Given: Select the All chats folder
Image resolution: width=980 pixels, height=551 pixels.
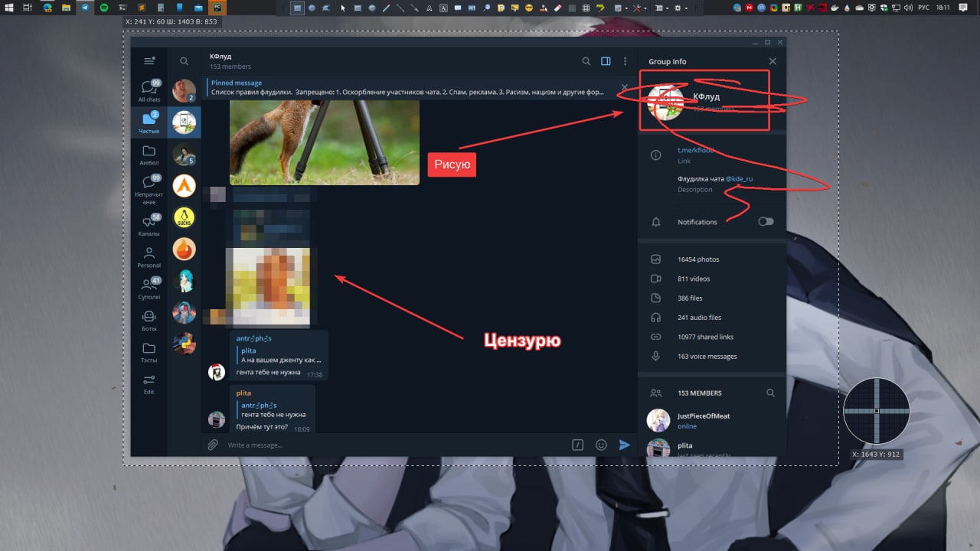Looking at the screenshot, I should [x=149, y=90].
